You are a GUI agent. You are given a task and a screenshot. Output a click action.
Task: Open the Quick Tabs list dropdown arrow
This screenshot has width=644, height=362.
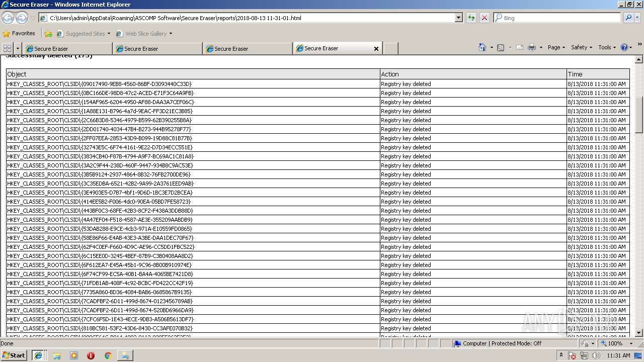pos(18,48)
